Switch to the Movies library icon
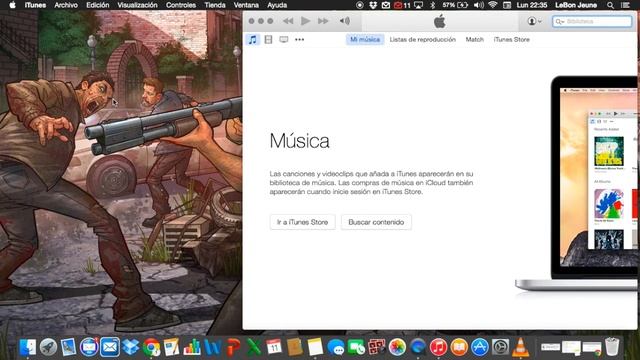The height and width of the screenshot is (360, 640). (268, 40)
